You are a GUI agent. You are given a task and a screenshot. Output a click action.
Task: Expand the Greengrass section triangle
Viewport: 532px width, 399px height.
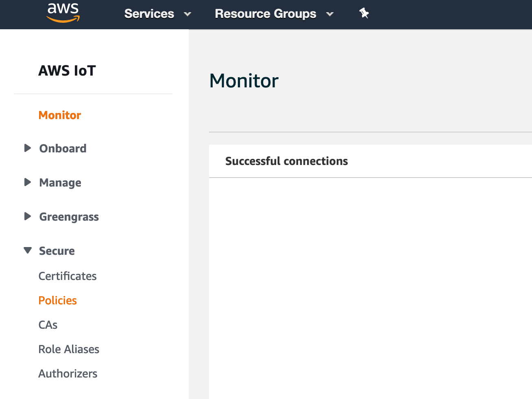coord(28,216)
